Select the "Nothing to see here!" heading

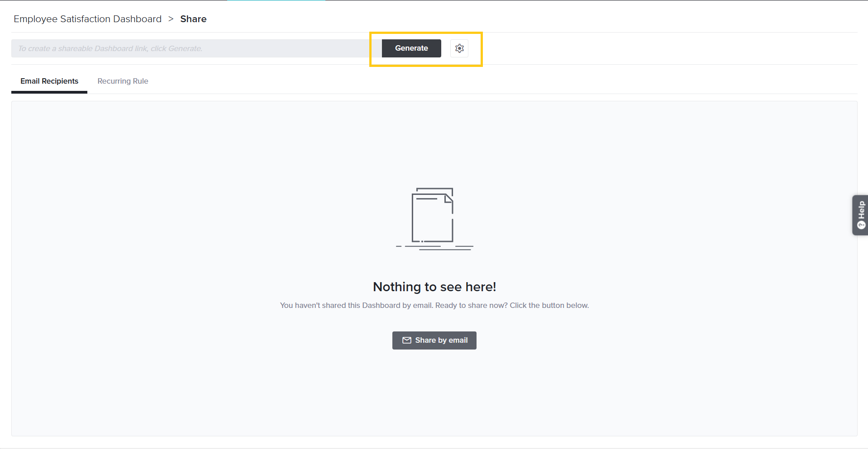click(434, 287)
